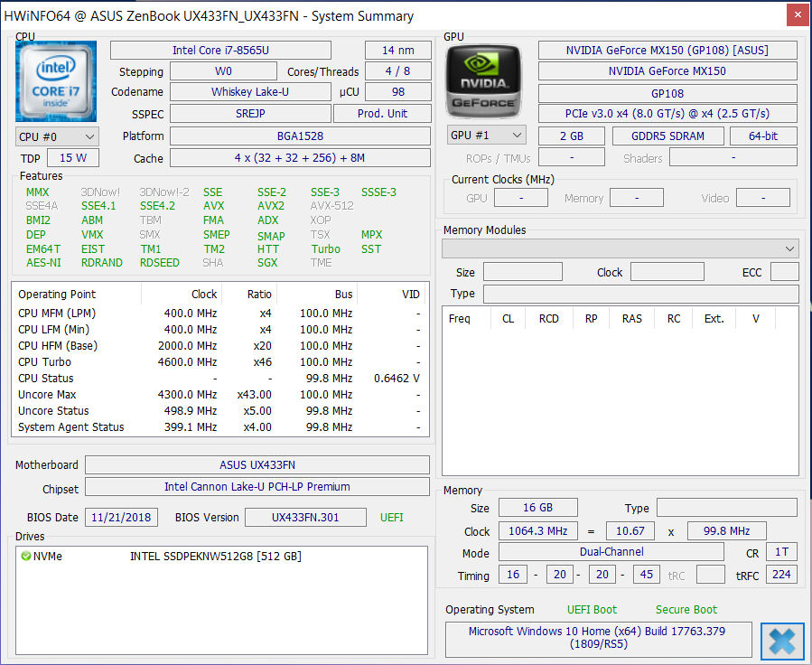Click the Prod. Unit field

[x=382, y=114]
